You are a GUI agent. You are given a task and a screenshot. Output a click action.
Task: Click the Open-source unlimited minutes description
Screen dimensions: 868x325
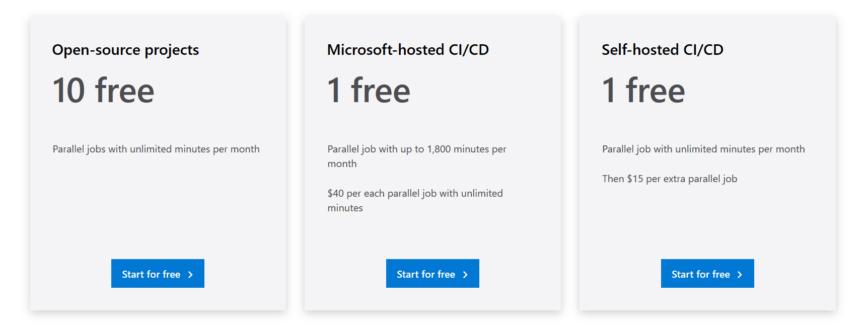pos(156,149)
